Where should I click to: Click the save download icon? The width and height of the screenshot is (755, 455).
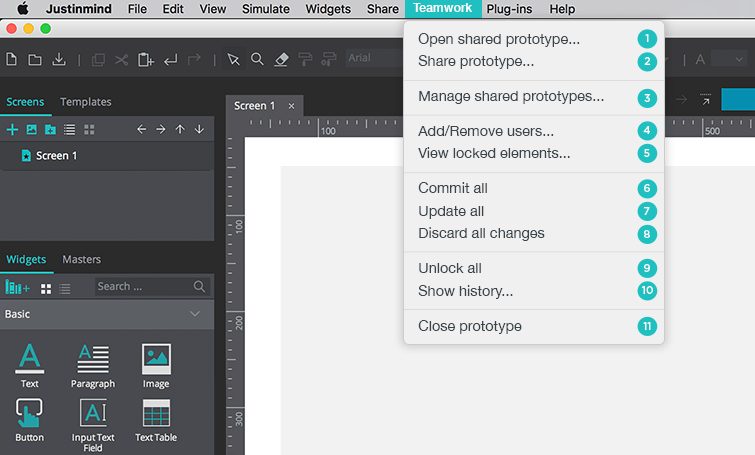pos(59,60)
